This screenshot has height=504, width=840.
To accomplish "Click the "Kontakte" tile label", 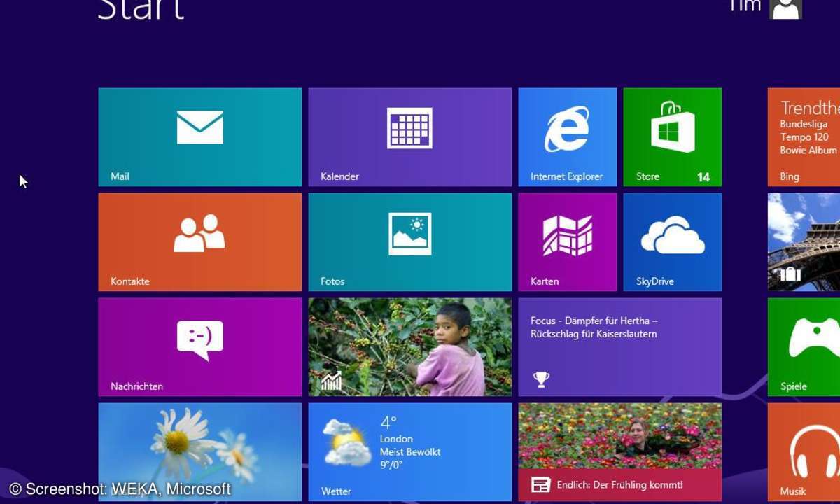I will click(130, 281).
